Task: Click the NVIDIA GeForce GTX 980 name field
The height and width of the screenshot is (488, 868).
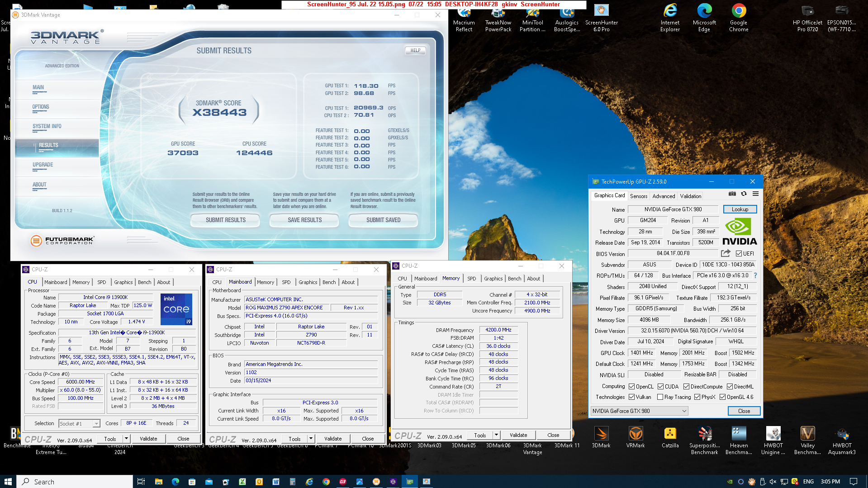Action: coord(673,209)
